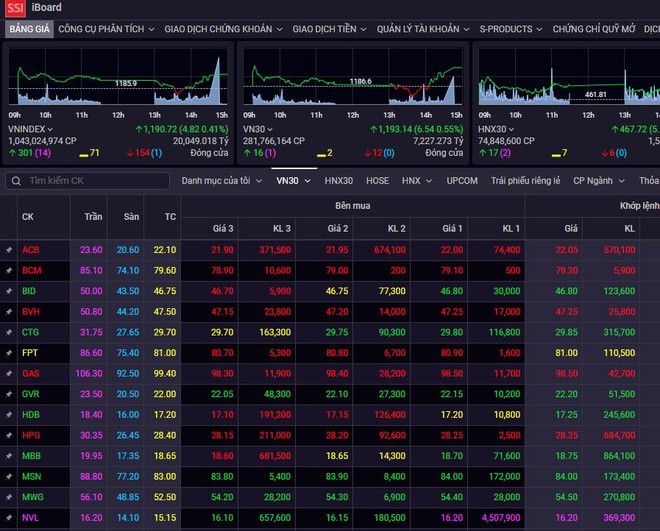The height and width of the screenshot is (531, 660).
Task: Focus the Tìm kiếm CK search field
Action: click(x=95, y=181)
